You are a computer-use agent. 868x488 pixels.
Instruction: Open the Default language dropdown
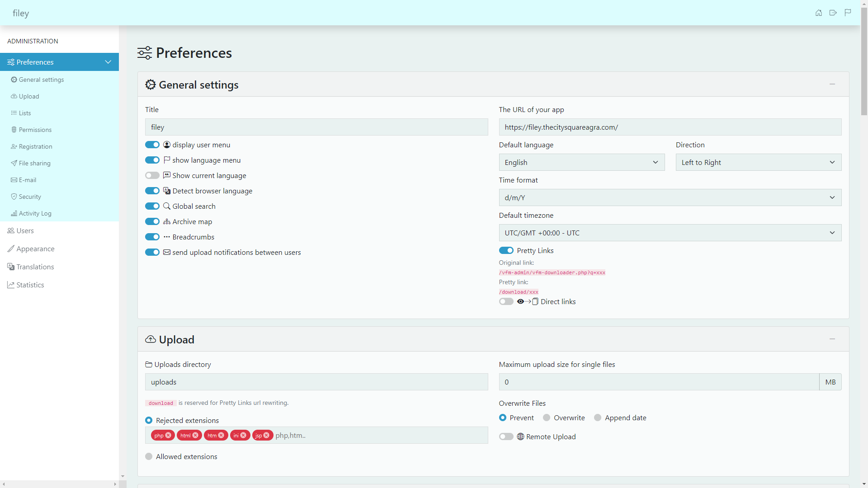pyautogui.click(x=581, y=162)
